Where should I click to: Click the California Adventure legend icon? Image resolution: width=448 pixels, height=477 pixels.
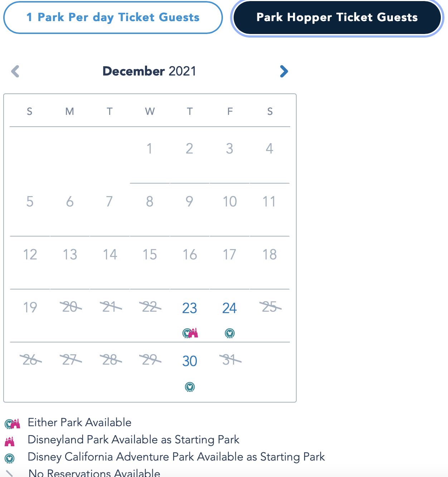(10, 458)
